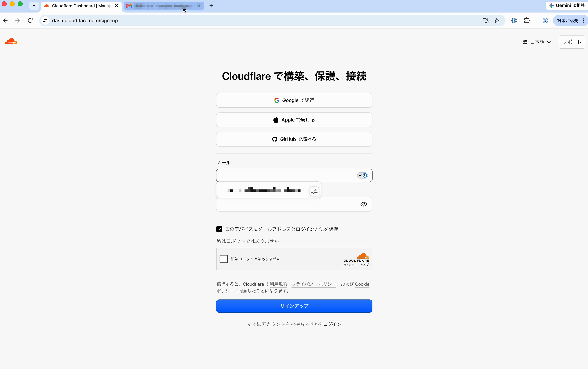The image size is (588, 369).
Task: Click the install app icon in address bar
Action: (486, 21)
